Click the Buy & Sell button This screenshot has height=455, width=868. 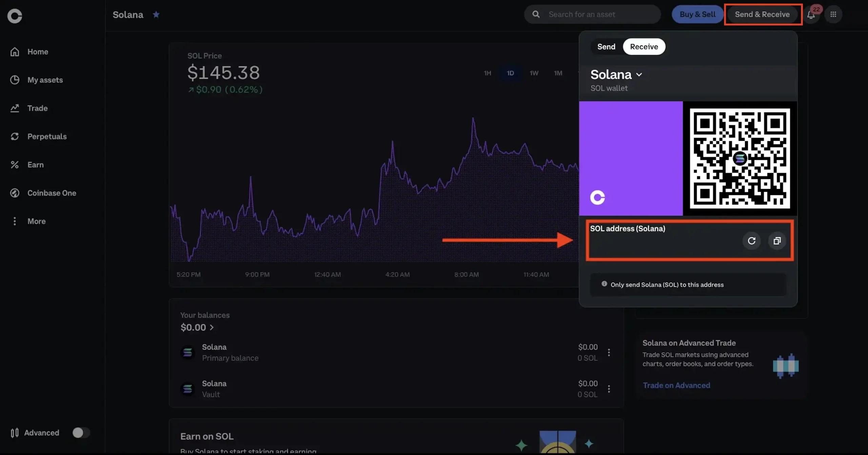(697, 14)
